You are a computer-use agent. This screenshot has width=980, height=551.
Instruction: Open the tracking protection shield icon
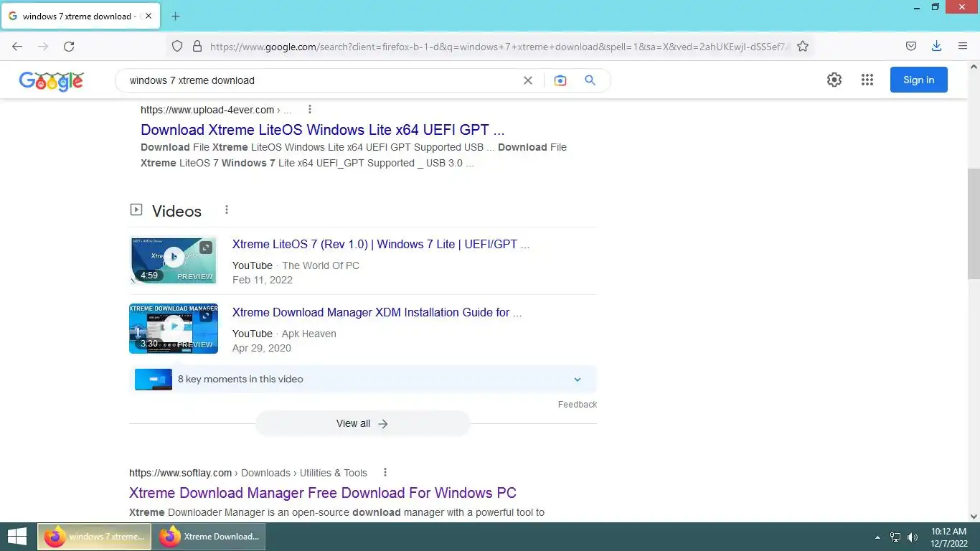tap(177, 47)
